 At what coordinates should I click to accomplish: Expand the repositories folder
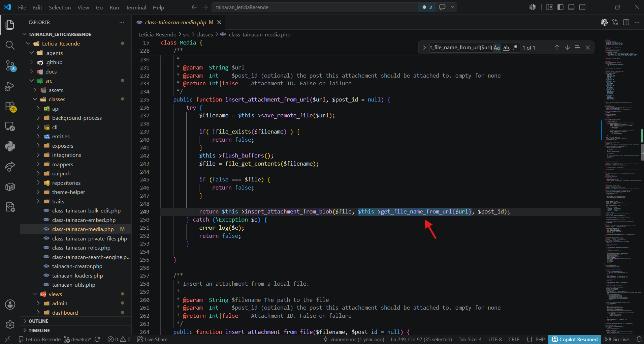(66, 183)
